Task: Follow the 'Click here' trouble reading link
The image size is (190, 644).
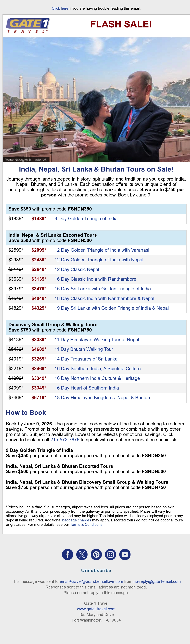Action: [60, 8]
